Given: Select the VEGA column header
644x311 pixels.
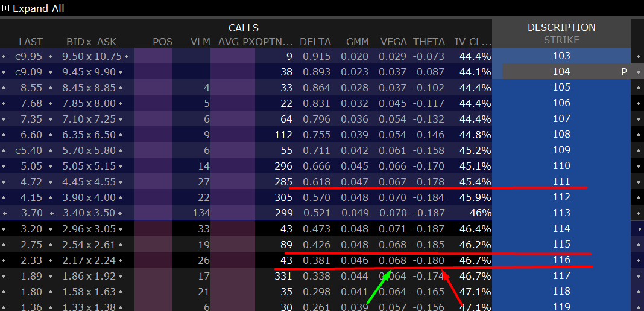Looking at the screenshot, I should click(x=393, y=42).
